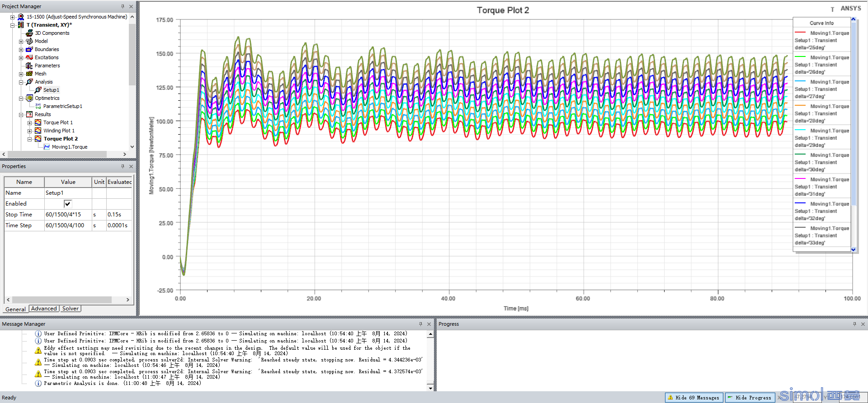868x403 pixels.
Task: Select the ParametricSetup1 tree item
Action: pos(63,106)
